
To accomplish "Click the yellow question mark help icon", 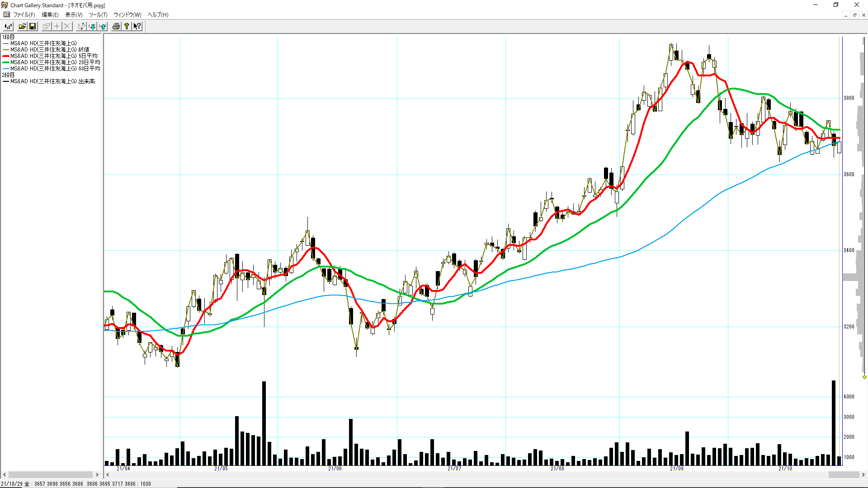I will [127, 26].
